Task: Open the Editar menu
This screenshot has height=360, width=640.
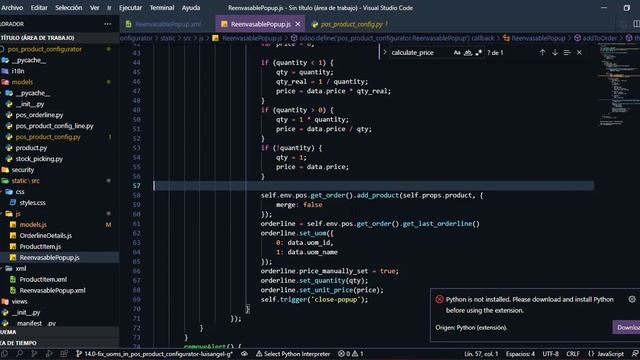Action: 39,8
